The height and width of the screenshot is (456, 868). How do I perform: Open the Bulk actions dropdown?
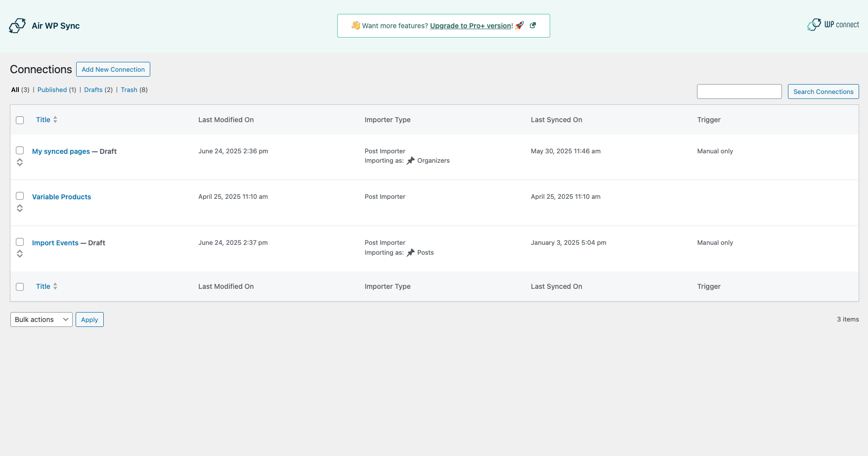(x=42, y=319)
